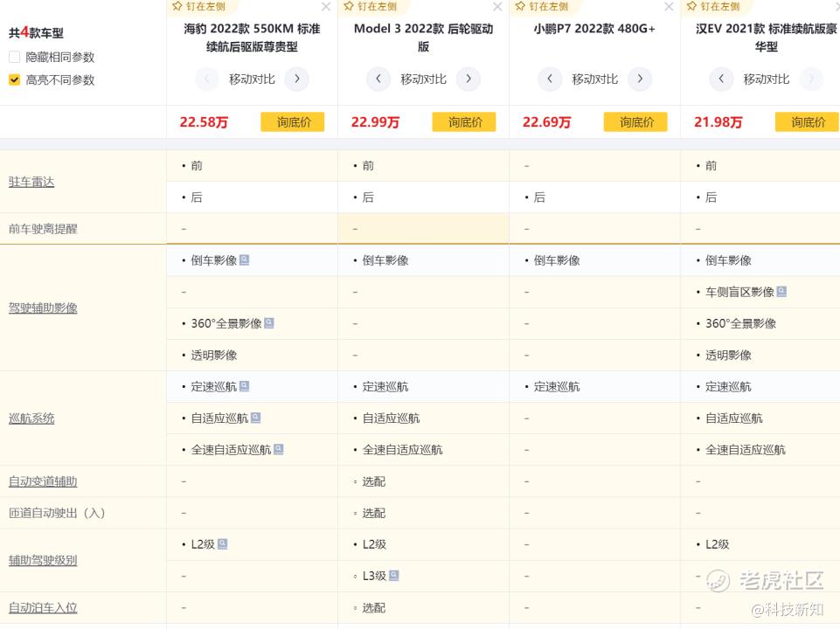Select the 共4款车型 count text
Image resolution: width=840 pixels, height=629 pixels.
pyautogui.click(x=36, y=32)
